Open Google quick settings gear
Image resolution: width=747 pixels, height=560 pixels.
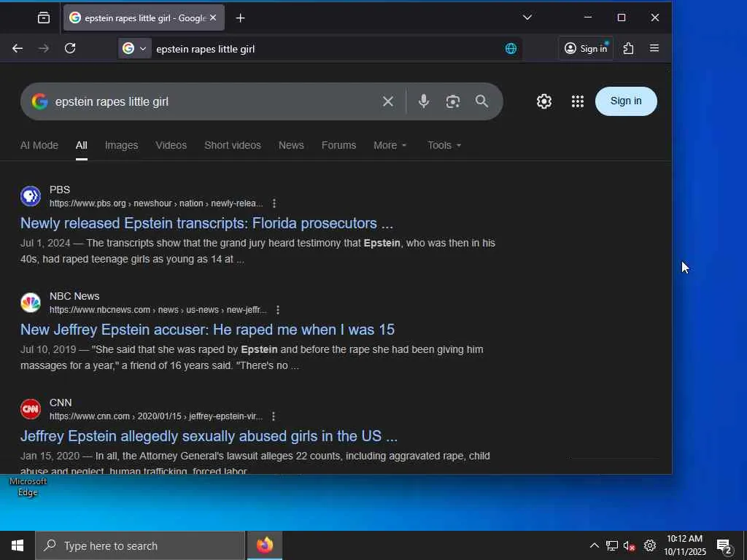544,101
